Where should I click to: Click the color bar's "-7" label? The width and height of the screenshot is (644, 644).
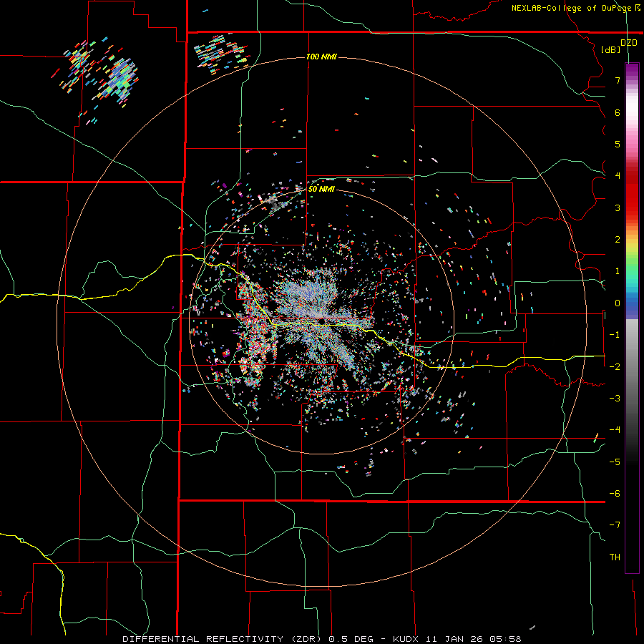click(x=615, y=525)
